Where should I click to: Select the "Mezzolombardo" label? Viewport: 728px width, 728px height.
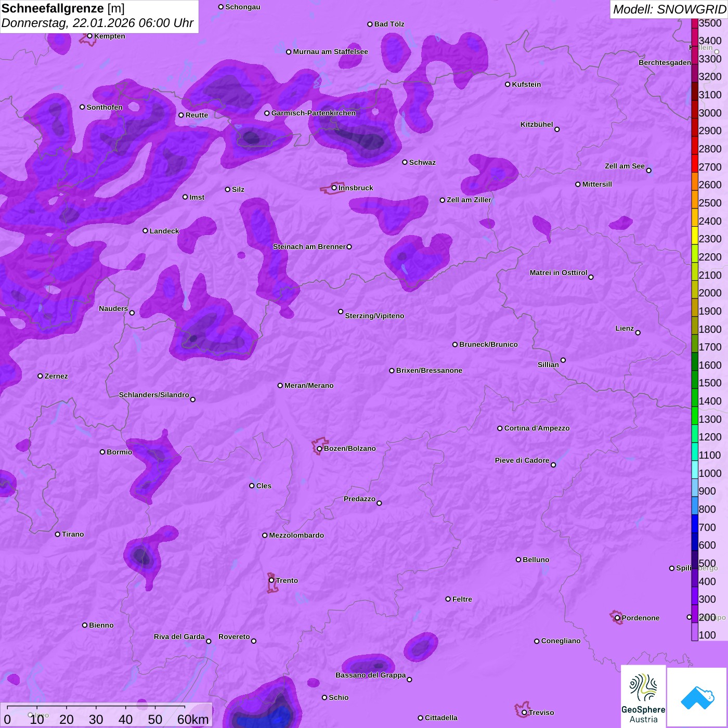point(296,535)
